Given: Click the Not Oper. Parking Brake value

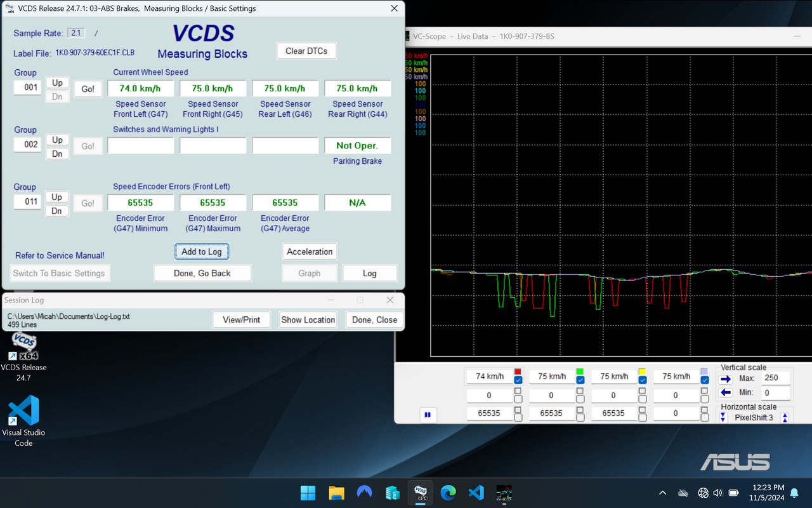Looking at the screenshot, I should point(357,146).
